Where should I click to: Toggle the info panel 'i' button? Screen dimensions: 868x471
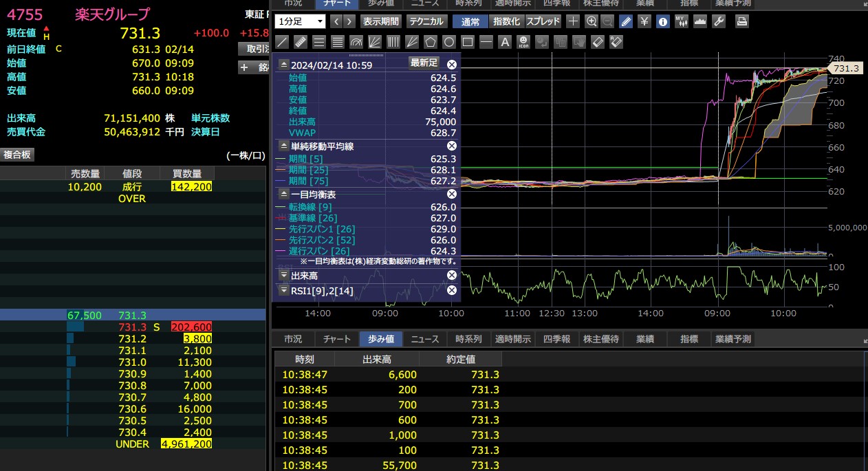click(x=663, y=21)
